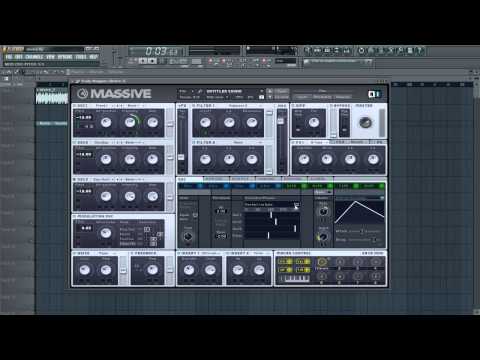This screenshot has width=480, height=360.
Task: Click macro knob 1 in the Macro Control panel
Action: [x=322, y=262]
